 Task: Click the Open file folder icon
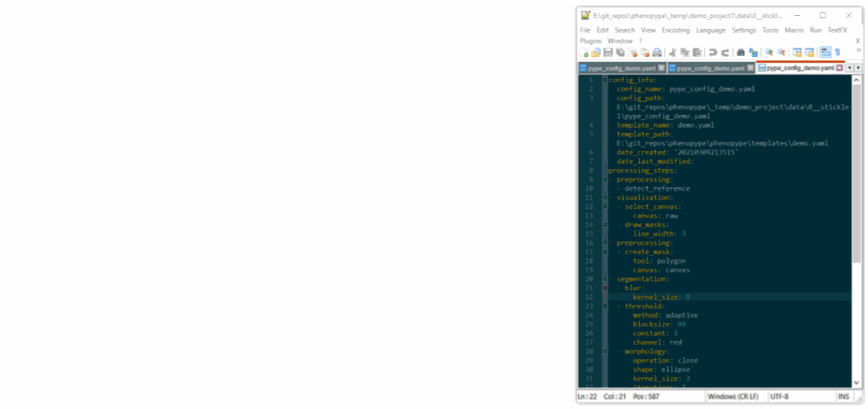pos(595,53)
